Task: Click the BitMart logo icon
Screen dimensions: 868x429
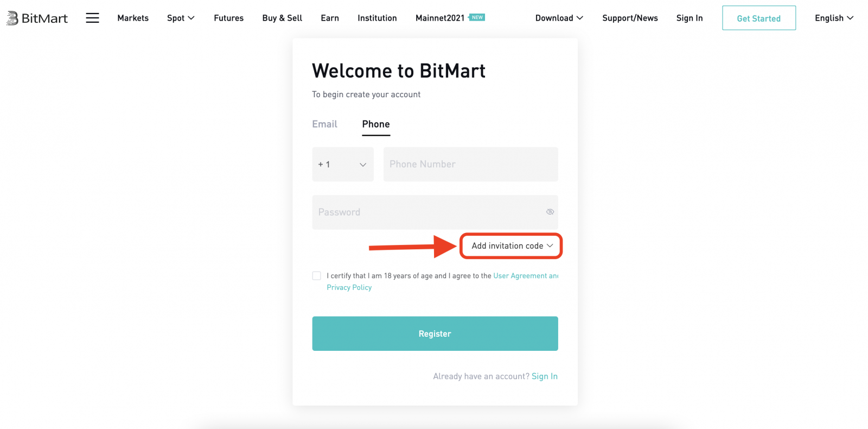Action: [12, 18]
